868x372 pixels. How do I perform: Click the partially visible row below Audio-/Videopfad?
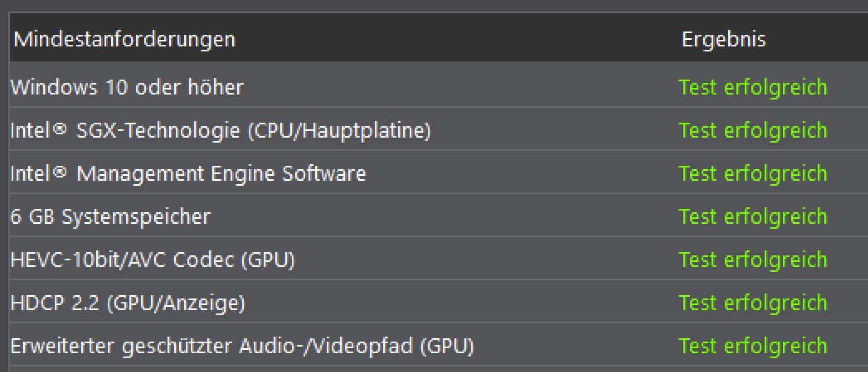[x=387, y=369]
